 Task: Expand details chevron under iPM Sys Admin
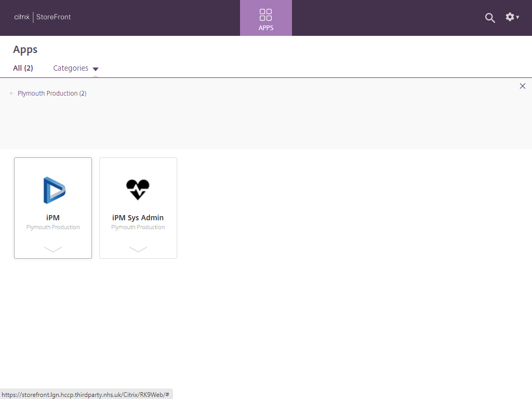(x=138, y=249)
